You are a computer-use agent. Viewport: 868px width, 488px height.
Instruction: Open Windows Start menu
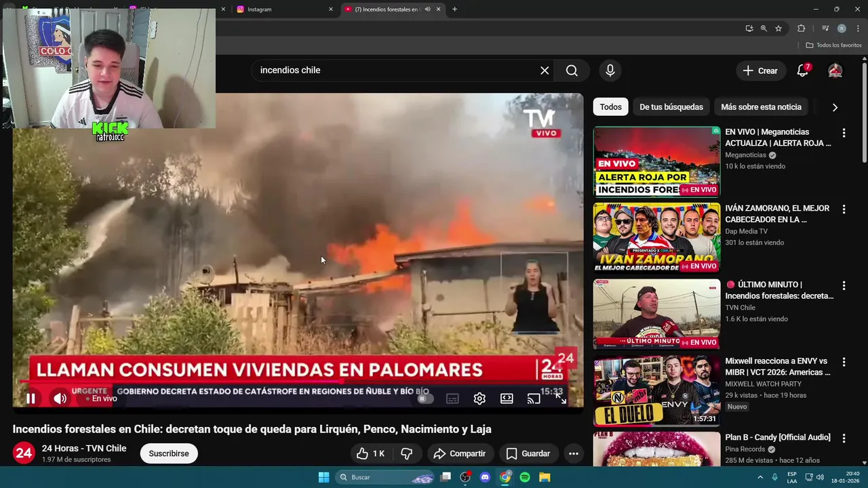coord(323,477)
